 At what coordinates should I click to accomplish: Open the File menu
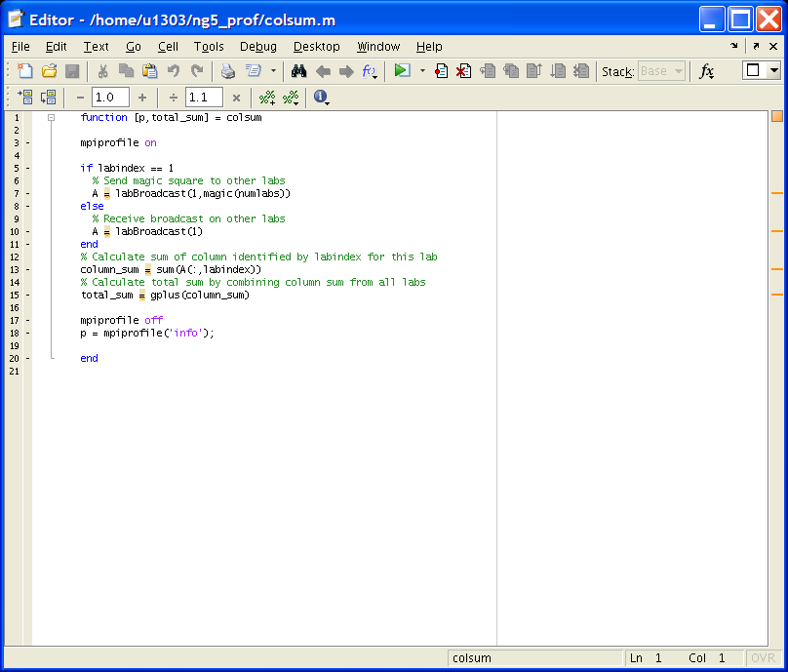coord(20,47)
